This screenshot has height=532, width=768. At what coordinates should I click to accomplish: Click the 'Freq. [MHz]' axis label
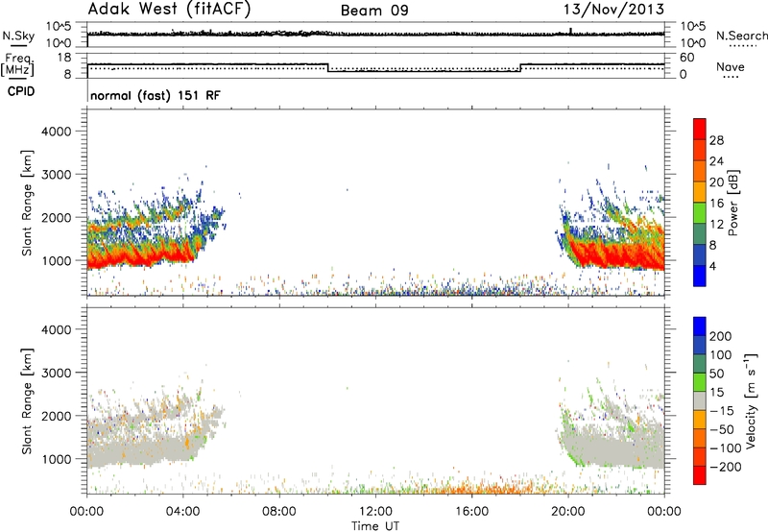18,65
